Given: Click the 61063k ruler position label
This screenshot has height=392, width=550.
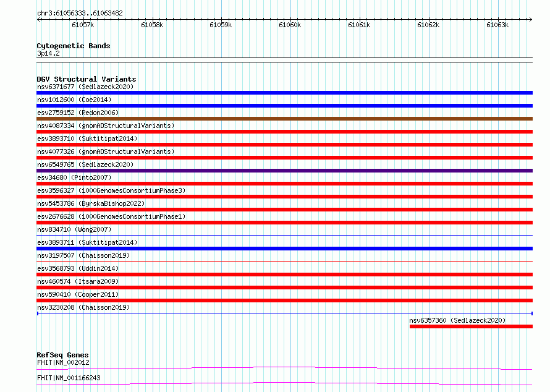Looking at the screenshot, I should pyautogui.click(x=497, y=25).
